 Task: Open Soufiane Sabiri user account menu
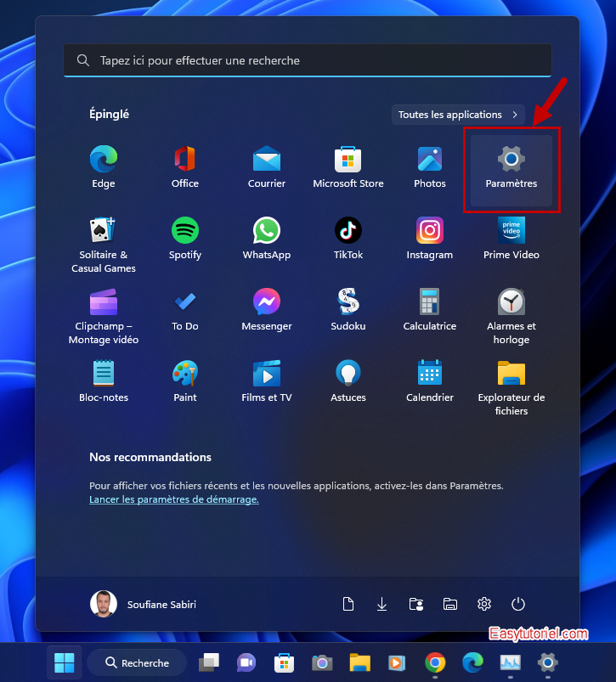(144, 604)
